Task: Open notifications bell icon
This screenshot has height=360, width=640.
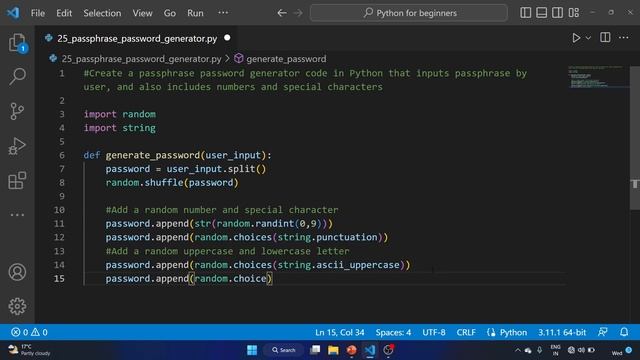Action: click(x=624, y=332)
